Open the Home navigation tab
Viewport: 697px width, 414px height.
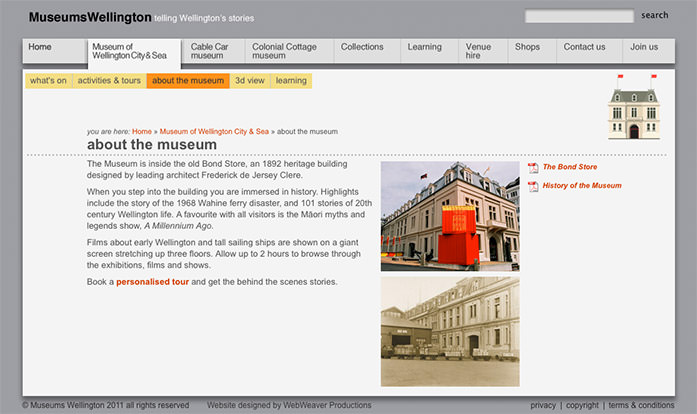pyautogui.click(x=54, y=51)
